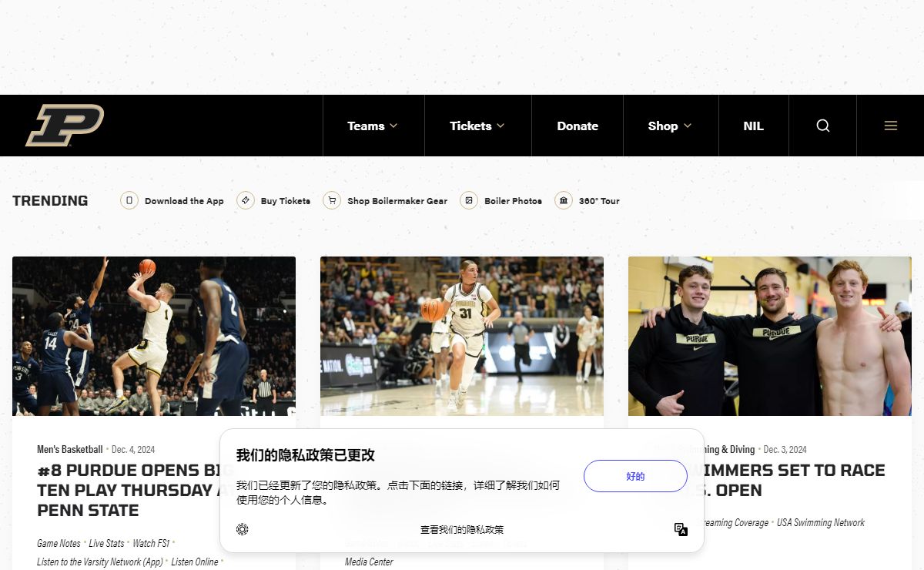Click the language translate icon in popup

click(x=681, y=529)
